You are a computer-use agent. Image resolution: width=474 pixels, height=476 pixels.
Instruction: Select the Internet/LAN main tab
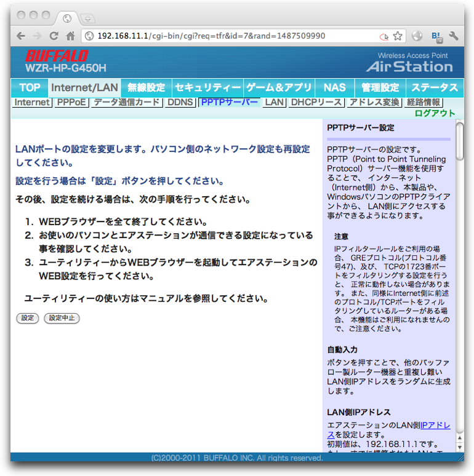coord(84,88)
